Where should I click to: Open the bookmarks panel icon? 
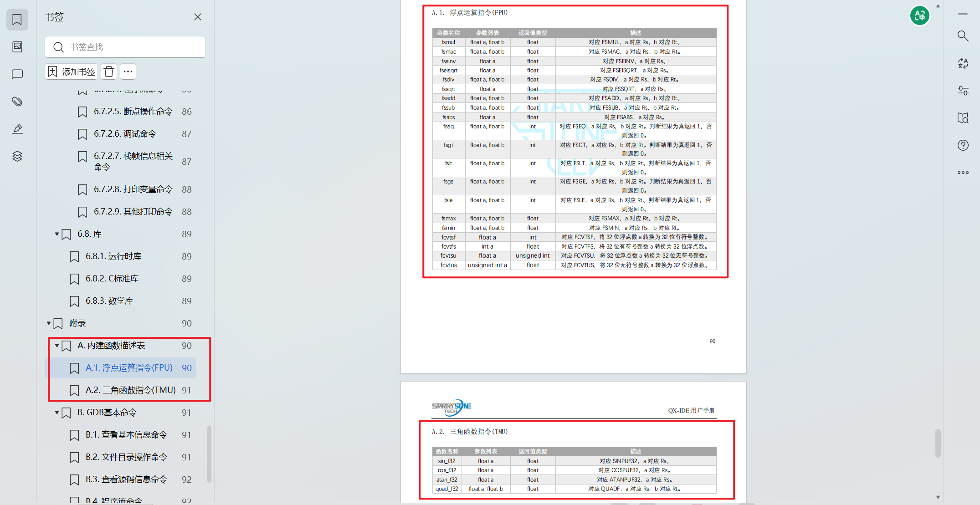point(17,20)
